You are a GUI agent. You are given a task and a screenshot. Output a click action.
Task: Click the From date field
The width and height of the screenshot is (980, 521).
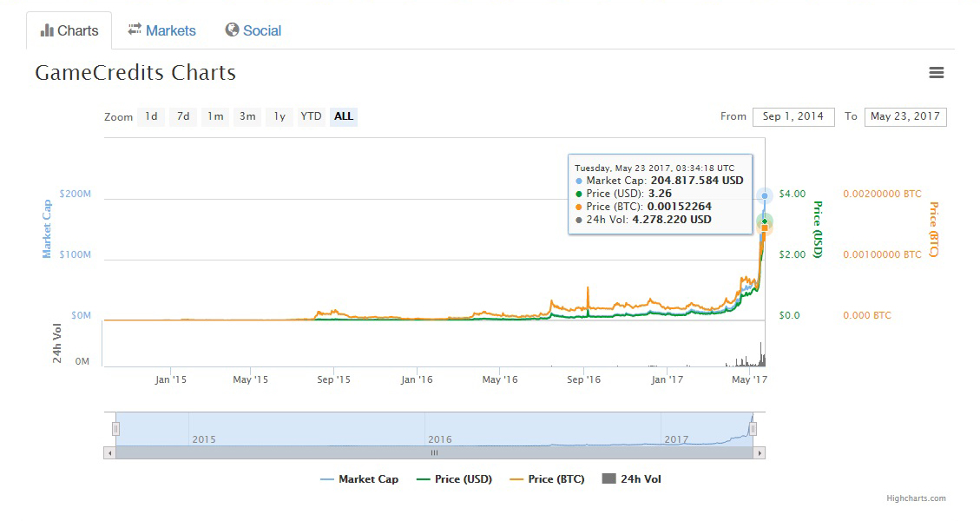tap(793, 116)
